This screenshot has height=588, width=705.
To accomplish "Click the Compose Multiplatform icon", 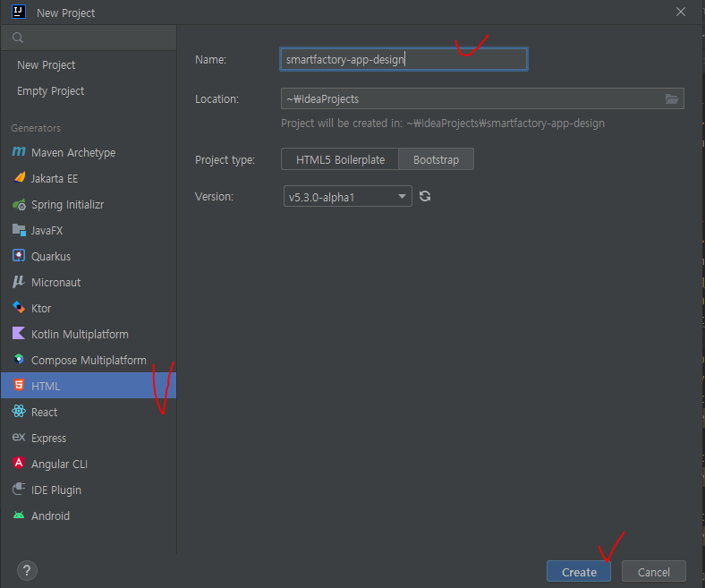I will coord(19,359).
